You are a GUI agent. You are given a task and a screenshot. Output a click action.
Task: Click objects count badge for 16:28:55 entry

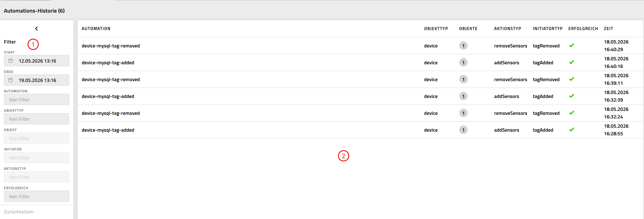(x=463, y=130)
